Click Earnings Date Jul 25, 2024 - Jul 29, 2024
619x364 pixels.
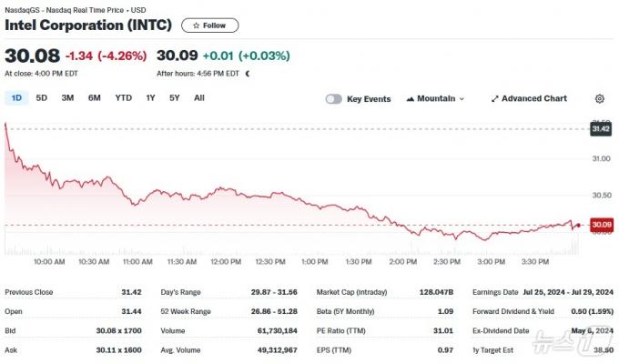tap(568, 292)
